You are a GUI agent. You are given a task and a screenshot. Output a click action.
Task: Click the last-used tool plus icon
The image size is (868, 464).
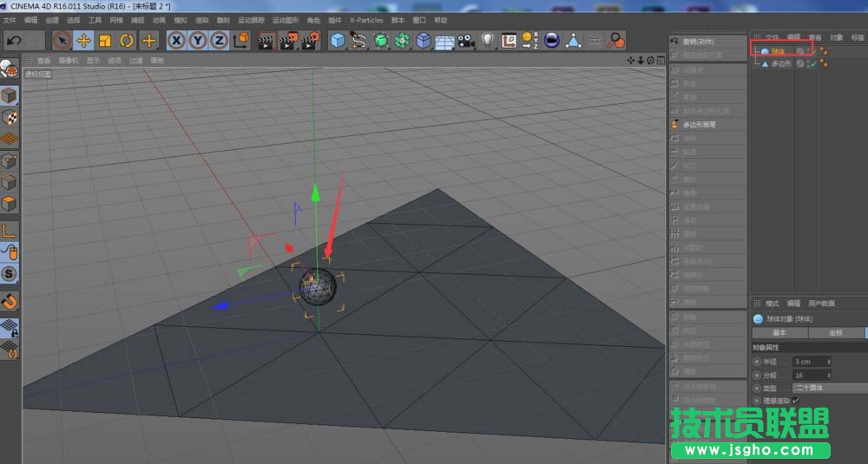pyautogui.click(x=149, y=41)
